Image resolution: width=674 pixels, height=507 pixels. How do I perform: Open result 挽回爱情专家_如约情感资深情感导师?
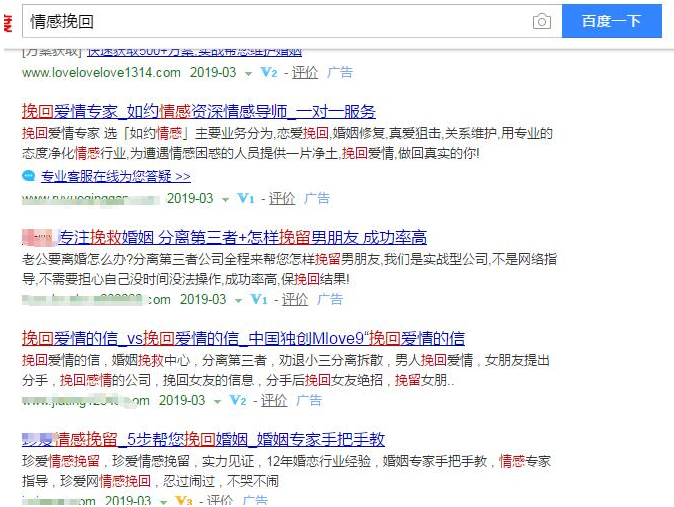(x=199, y=111)
